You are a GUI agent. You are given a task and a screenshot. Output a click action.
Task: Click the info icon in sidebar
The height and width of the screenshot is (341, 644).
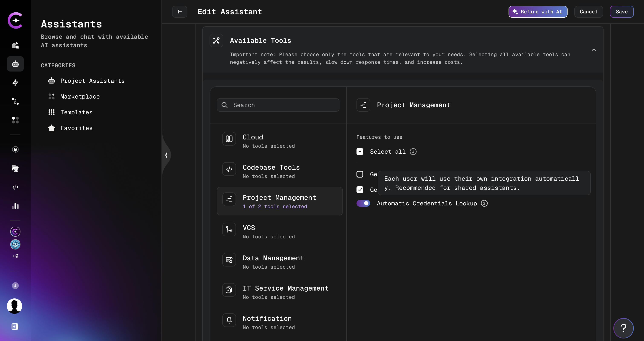15,285
